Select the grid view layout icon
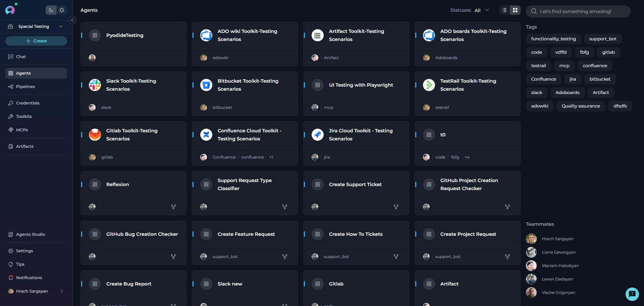 [x=515, y=10]
